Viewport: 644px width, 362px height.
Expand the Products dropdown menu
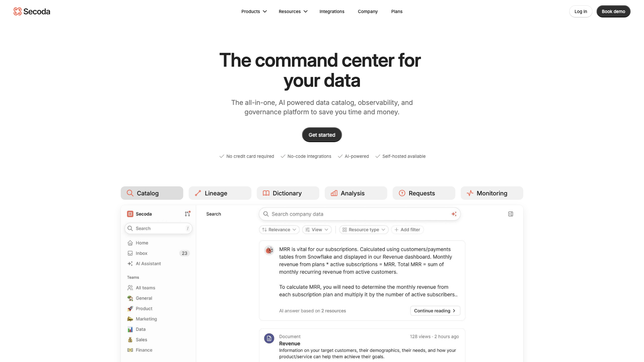254,11
